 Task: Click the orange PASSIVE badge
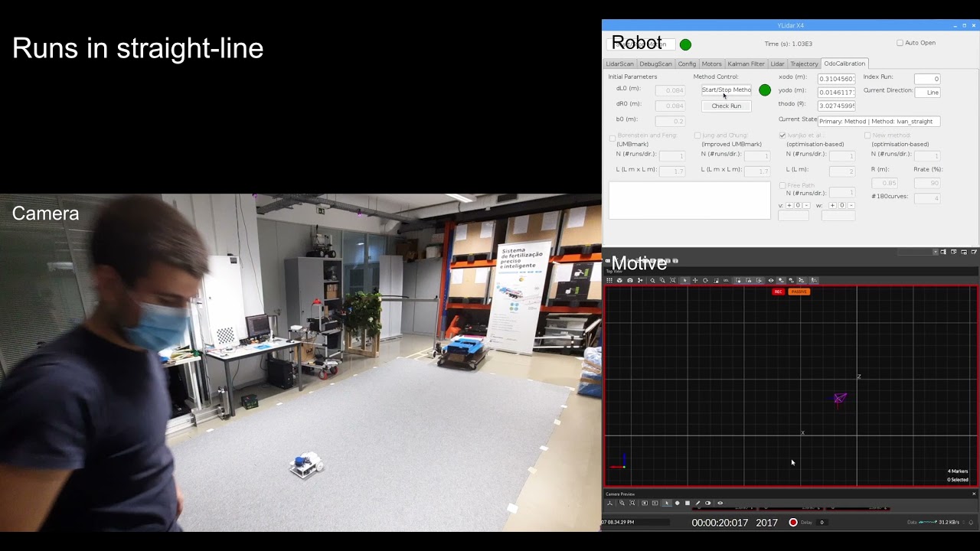click(799, 292)
